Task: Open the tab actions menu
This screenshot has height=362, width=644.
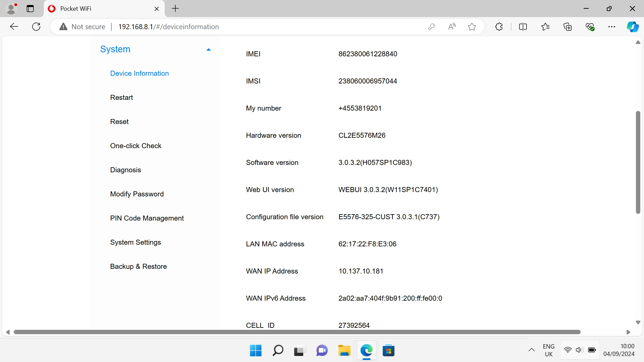Action: (x=30, y=9)
